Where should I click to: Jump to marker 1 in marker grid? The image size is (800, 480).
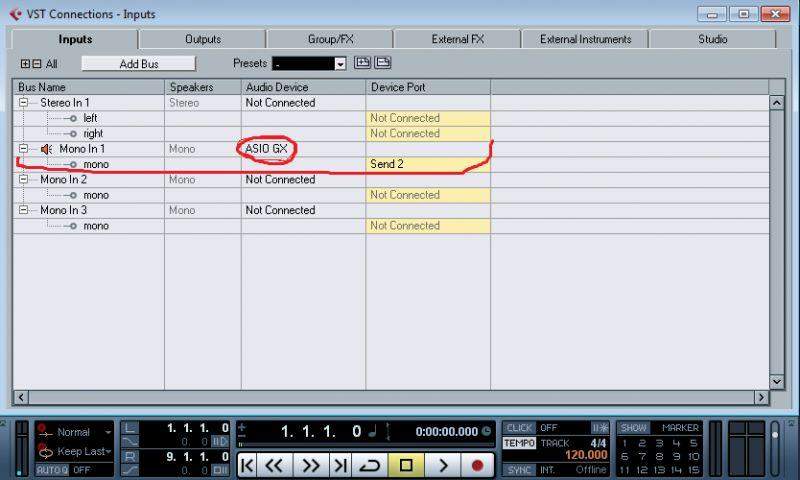(624, 443)
